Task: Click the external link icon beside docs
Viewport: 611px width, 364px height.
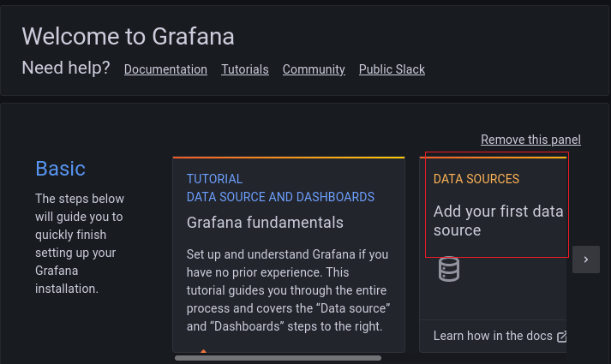Action: coord(561,337)
